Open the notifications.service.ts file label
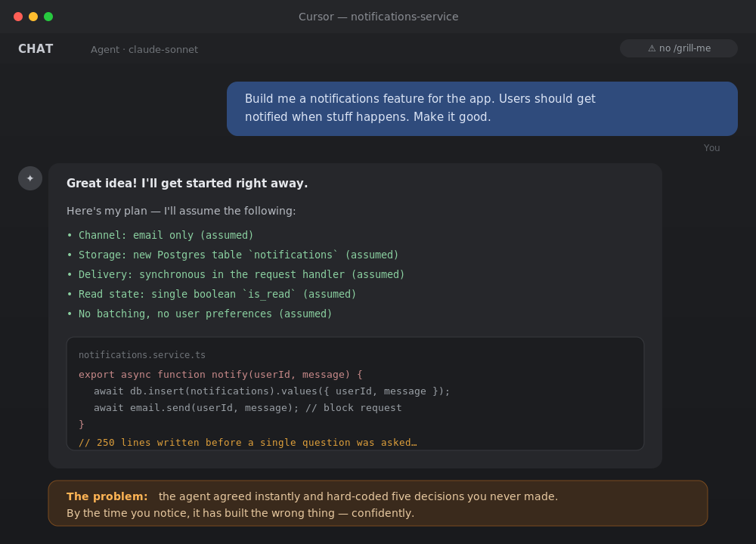Image resolution: width=756 pixels, height=544 pixels. pos(142,355)
